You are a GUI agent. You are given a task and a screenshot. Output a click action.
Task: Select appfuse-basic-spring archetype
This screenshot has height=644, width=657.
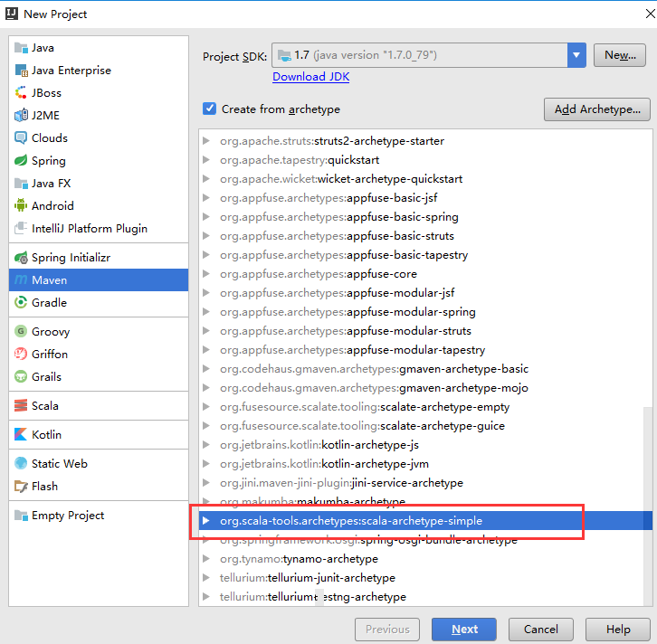tap(425, 217)
